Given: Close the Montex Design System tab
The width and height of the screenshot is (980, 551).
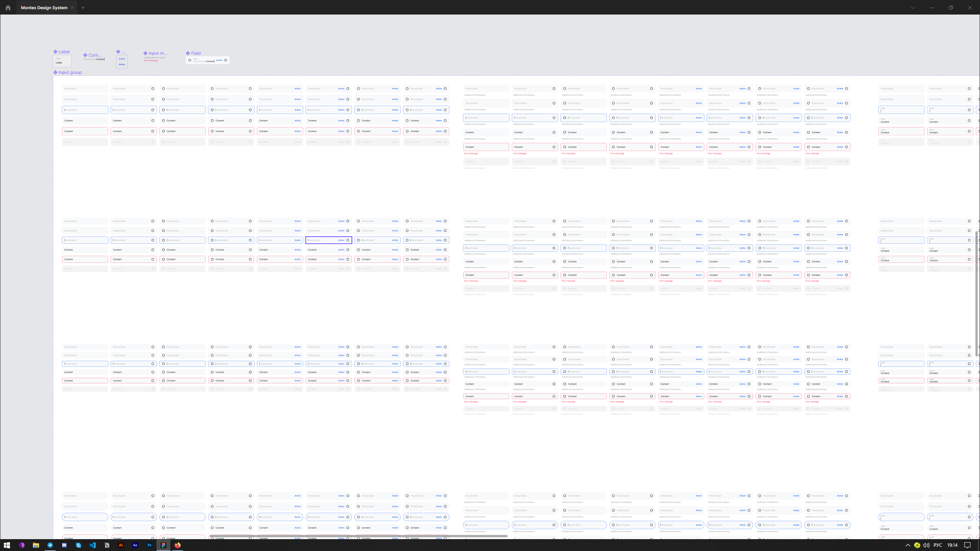Looking at the screenshot, I should [x=72, y=8].
